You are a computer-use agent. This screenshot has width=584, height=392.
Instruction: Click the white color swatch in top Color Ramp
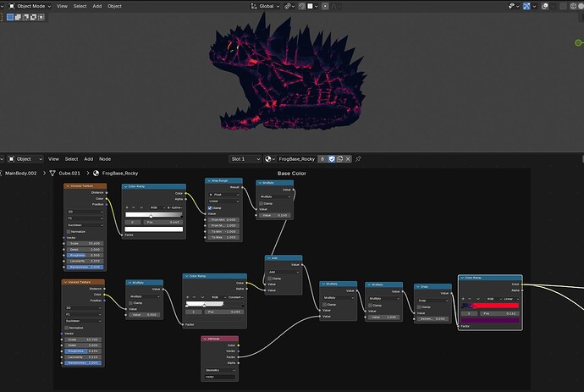tap(154, 229)
